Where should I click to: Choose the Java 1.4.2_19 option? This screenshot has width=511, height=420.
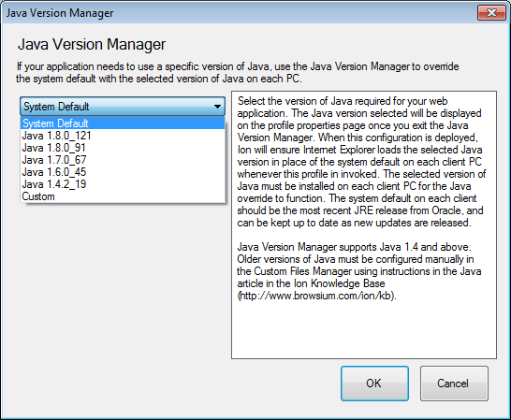123,184
